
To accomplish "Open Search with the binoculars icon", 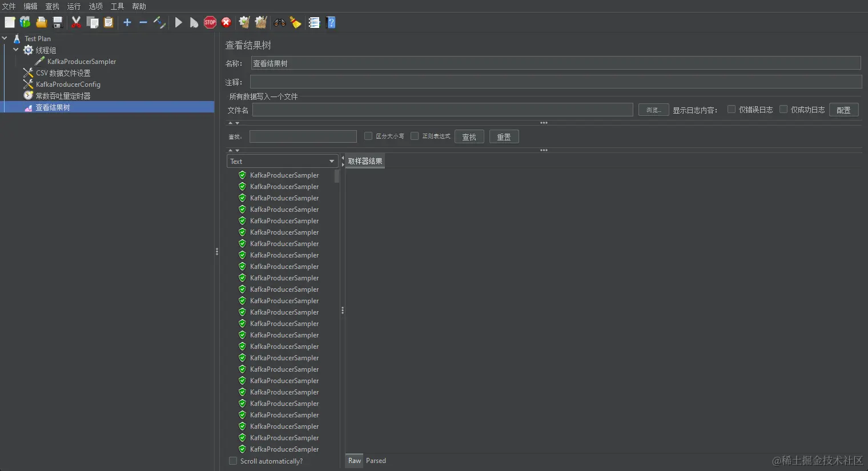I will click(x=280, y=22).
